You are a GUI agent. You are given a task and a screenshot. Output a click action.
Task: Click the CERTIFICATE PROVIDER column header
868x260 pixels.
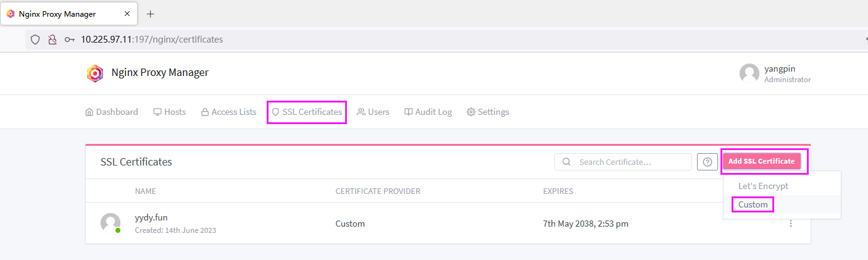378,191
